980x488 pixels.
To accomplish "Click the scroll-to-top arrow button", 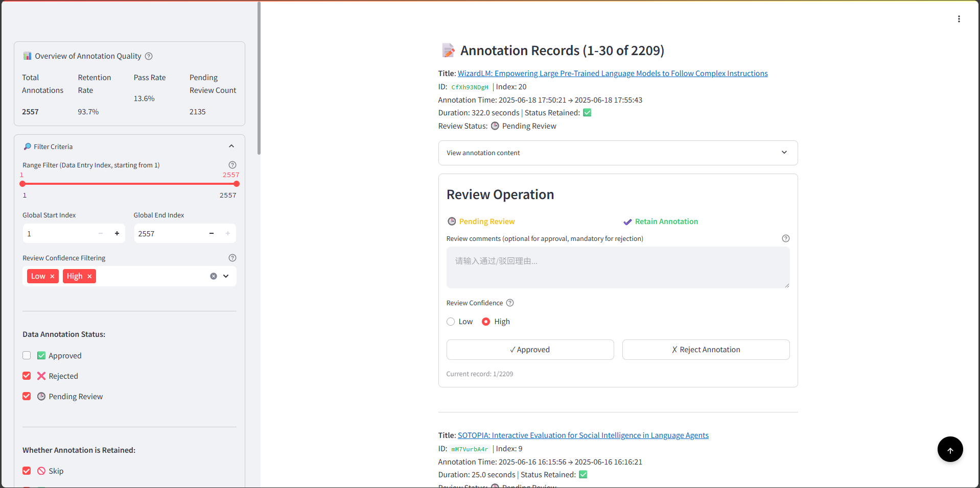I will (950, 450).
